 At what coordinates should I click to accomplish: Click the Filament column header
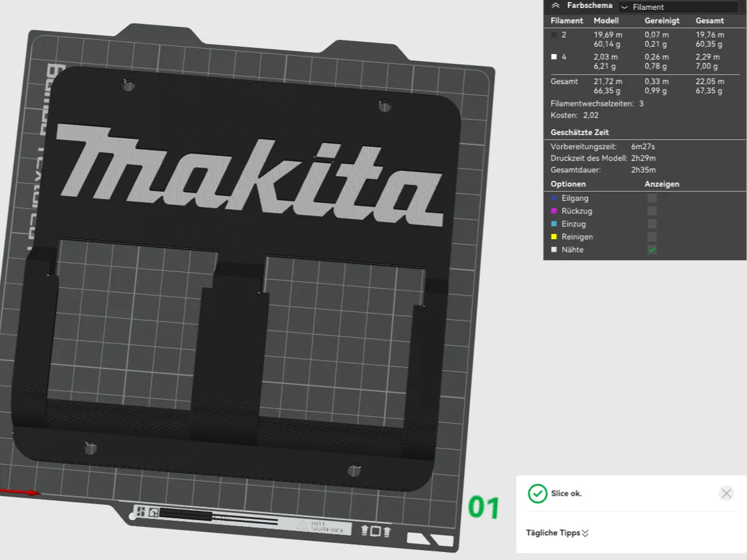pyautogui.click(x=567, y=21)
